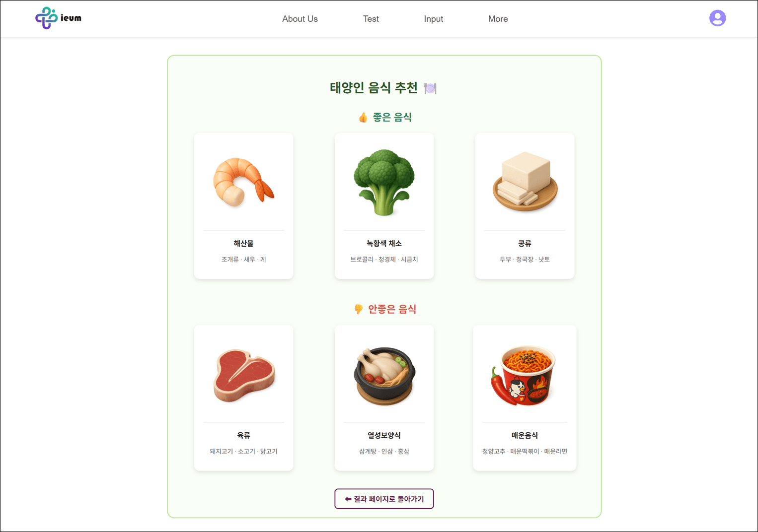Click the ieum brand name text

(71, 18)
